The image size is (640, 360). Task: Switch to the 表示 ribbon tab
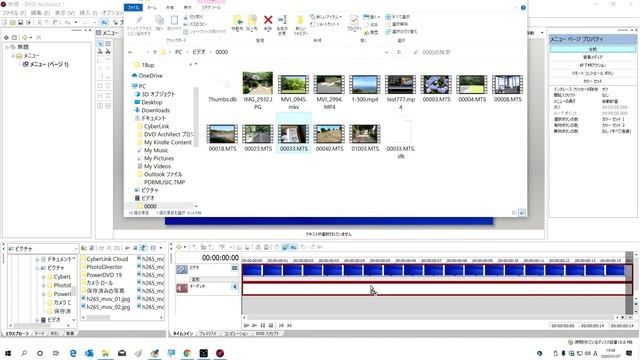click(x=187, y=7)
